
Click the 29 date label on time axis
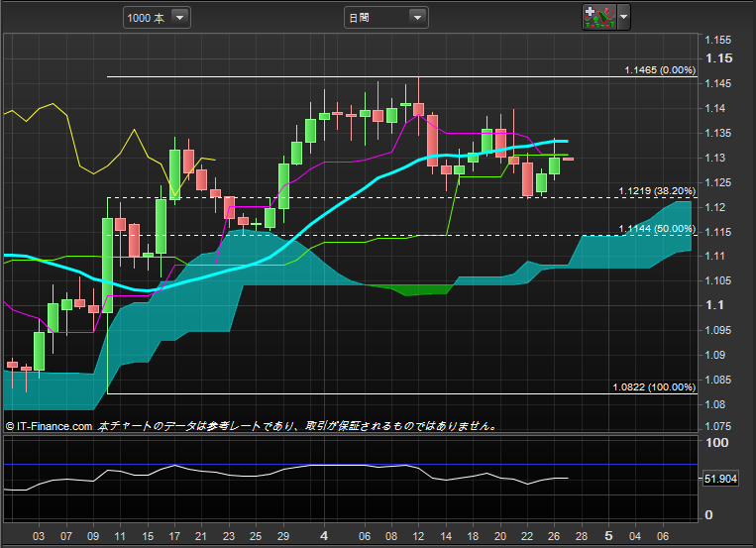(x=283, y=536)
